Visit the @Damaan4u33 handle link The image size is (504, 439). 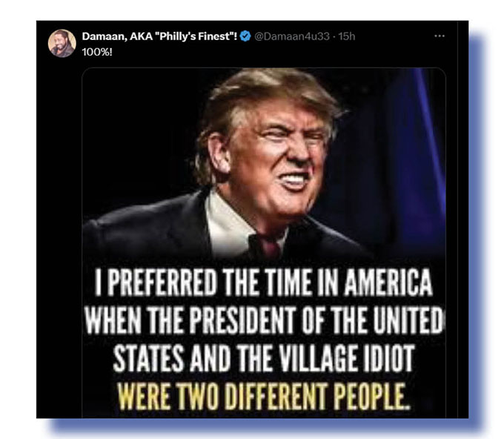[x=292, y=36]
